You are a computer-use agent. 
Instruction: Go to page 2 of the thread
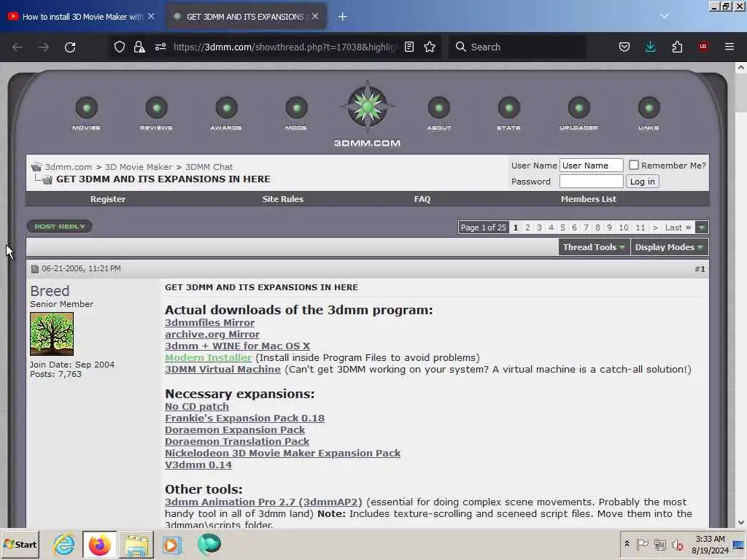coord(527,227)
